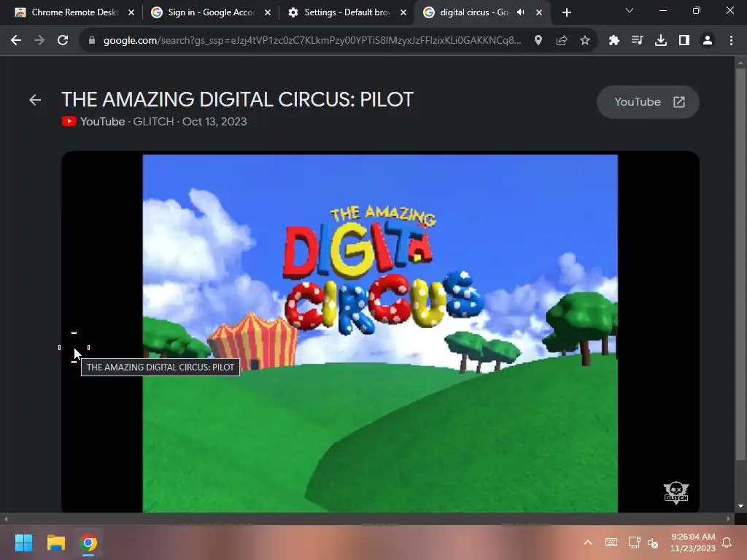This screenshot has height=560, width=747.
Task: Open the clock showing 9:26:04 AM
Action: tap(693, 542)
